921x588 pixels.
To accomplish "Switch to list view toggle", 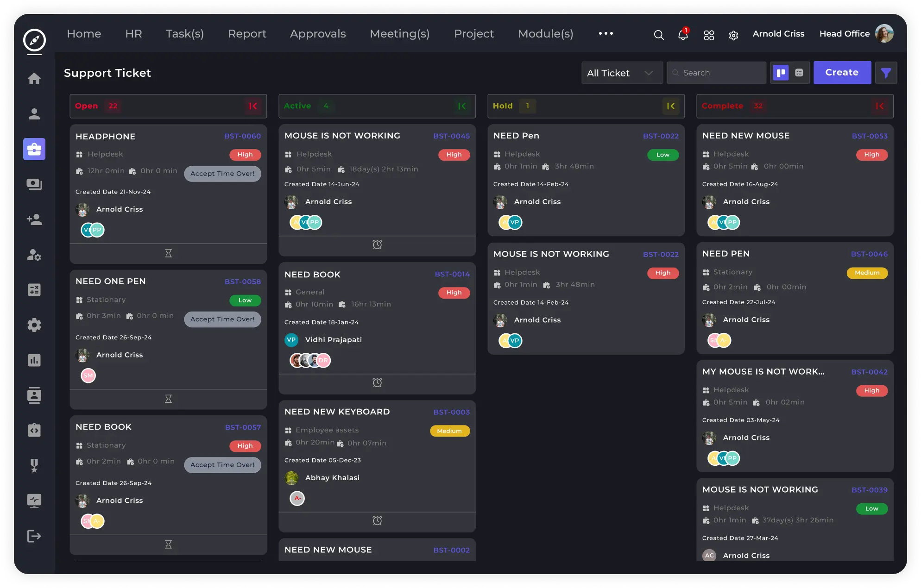I will pos(799,73).
